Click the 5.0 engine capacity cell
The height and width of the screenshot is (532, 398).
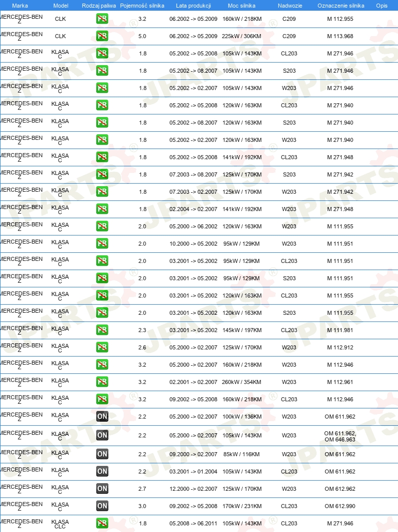(x=143, y=36)
